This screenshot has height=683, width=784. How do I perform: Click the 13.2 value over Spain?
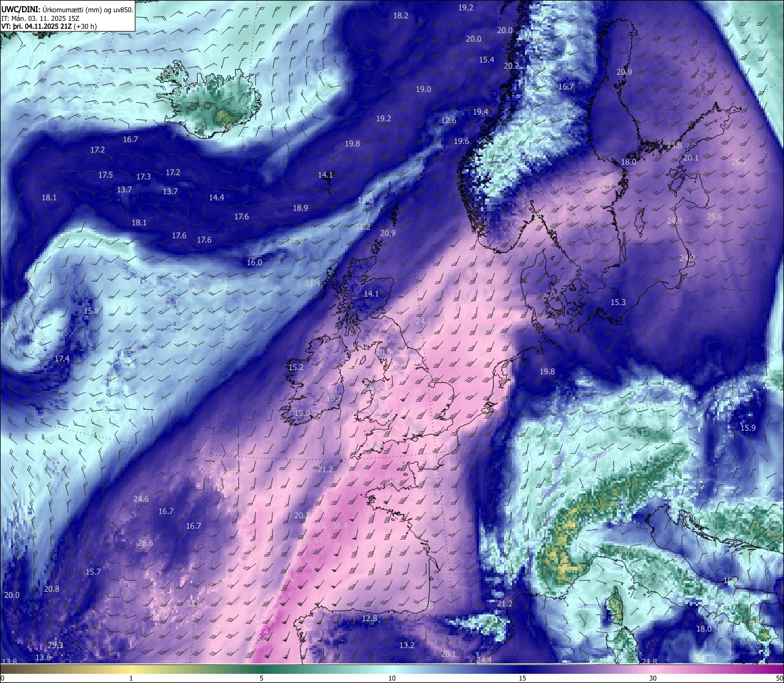[x=407, y=645]
